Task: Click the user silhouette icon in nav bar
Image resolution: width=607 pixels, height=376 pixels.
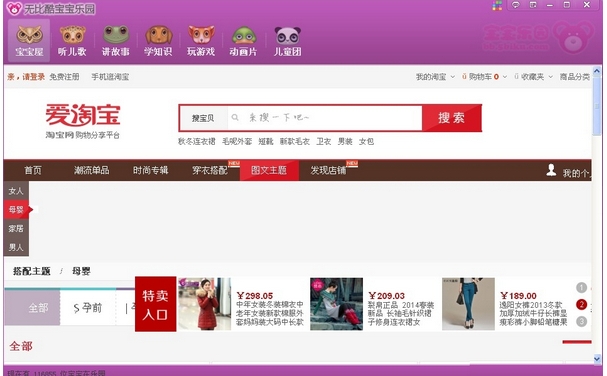Action: point(551,170)
